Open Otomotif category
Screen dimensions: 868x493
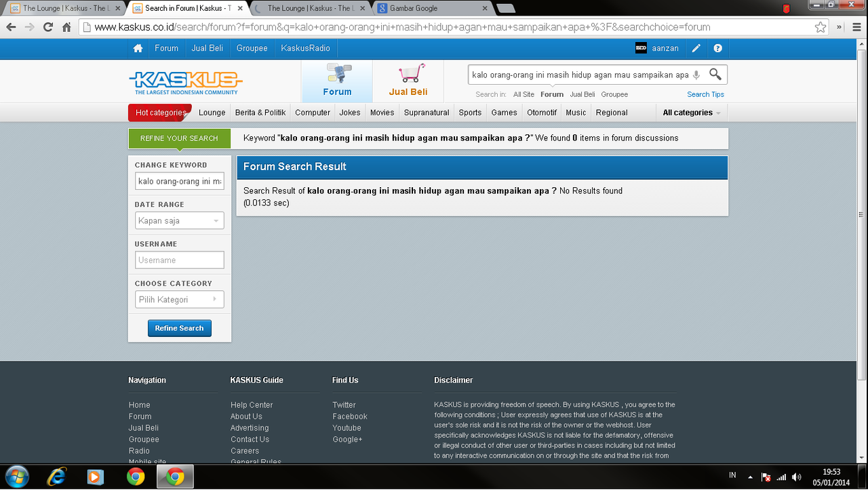(x=542, y=113)
